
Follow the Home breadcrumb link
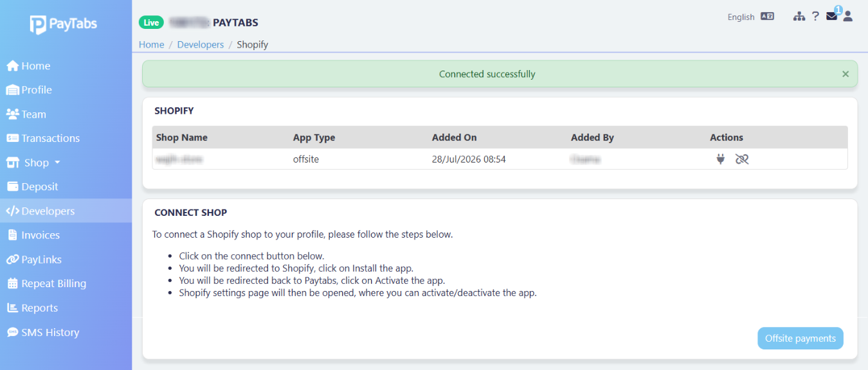pyautogui.click(x=152, y=45)
